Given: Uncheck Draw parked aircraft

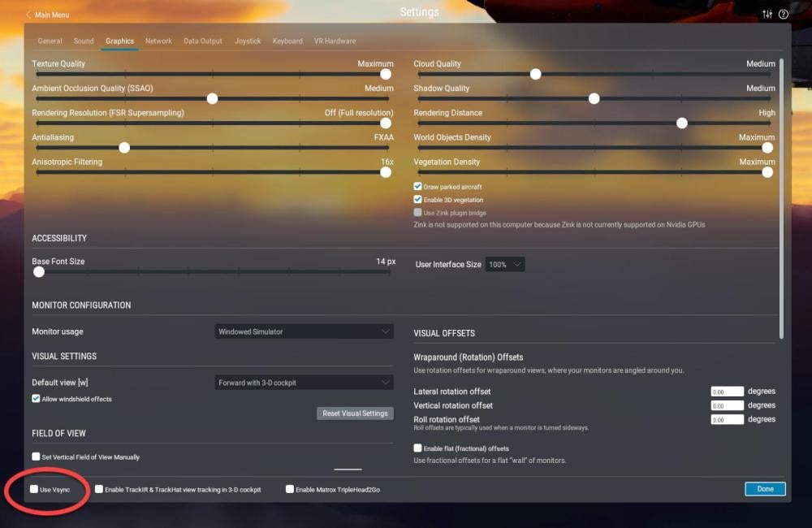Looking at the screenshot, I should coord(417,187).
